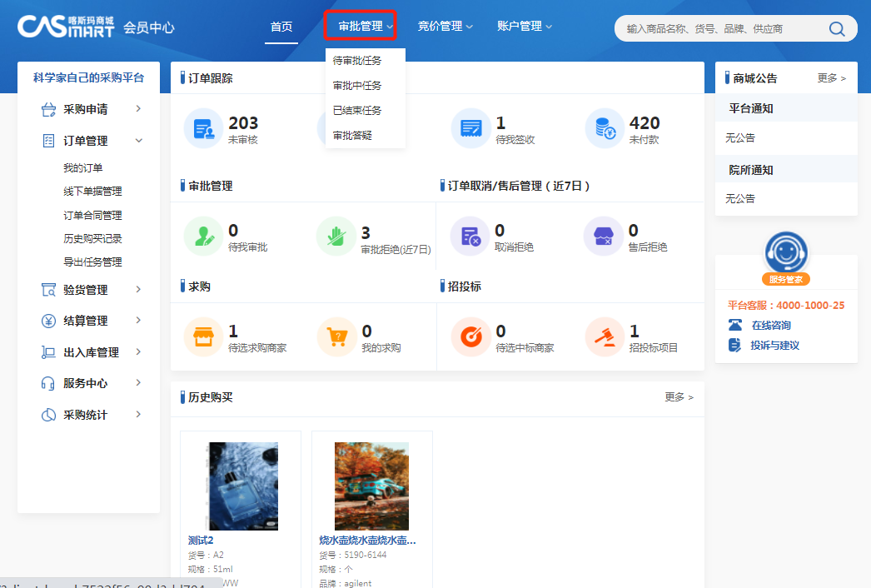Click the 待我签收 icon
The height and width of the screenshot is (588, 871).
pyautogui.click(x=471, y=128)
